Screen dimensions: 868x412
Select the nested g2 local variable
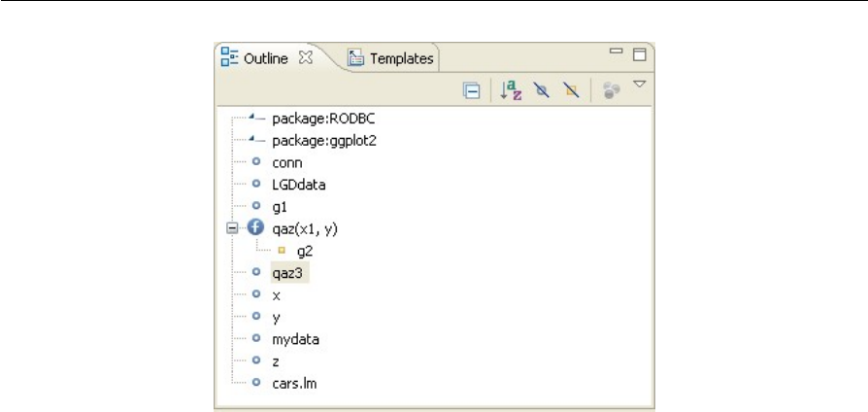tap(305, 252)
